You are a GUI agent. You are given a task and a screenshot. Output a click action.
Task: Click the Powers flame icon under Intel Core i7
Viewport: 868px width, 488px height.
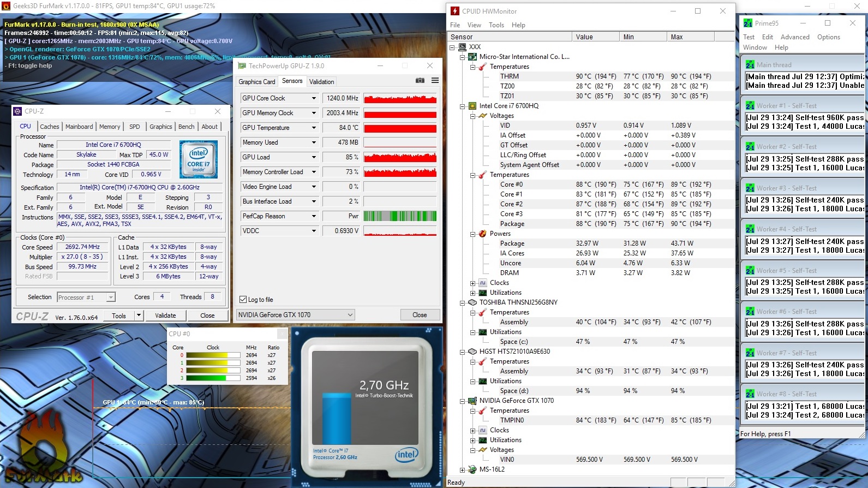coord(483,234)
